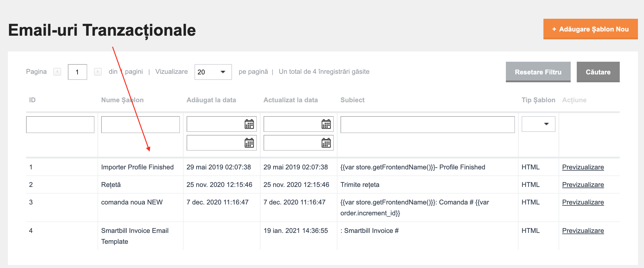Sort by Tip Șablon column header

click(538, 100)
